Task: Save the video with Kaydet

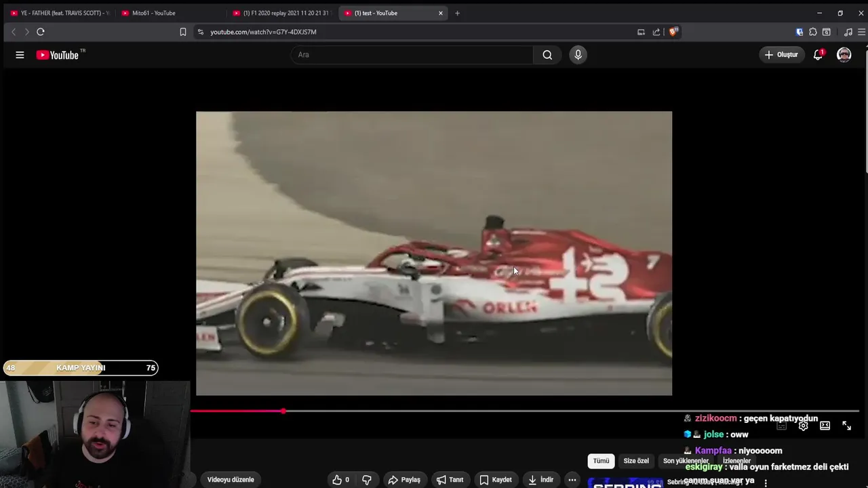Action: [x=496, y=480]
